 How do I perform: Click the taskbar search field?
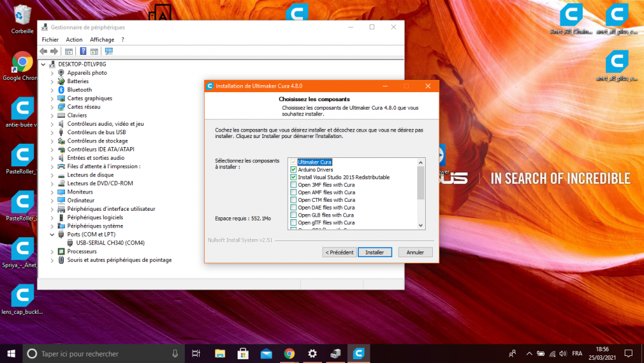coord(102,353)
